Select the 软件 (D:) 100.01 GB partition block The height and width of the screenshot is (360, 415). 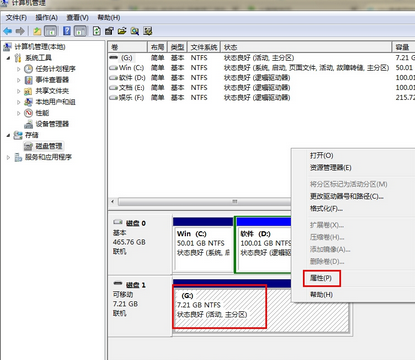[263, 245]
